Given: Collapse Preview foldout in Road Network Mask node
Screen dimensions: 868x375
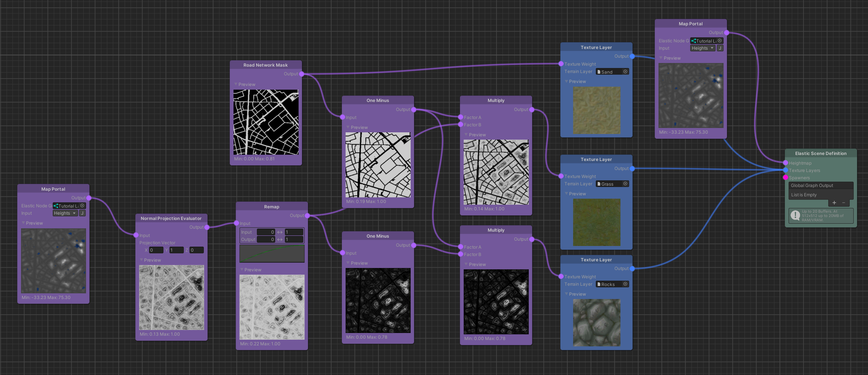Looking at the screenshot, I should point(236,84).
